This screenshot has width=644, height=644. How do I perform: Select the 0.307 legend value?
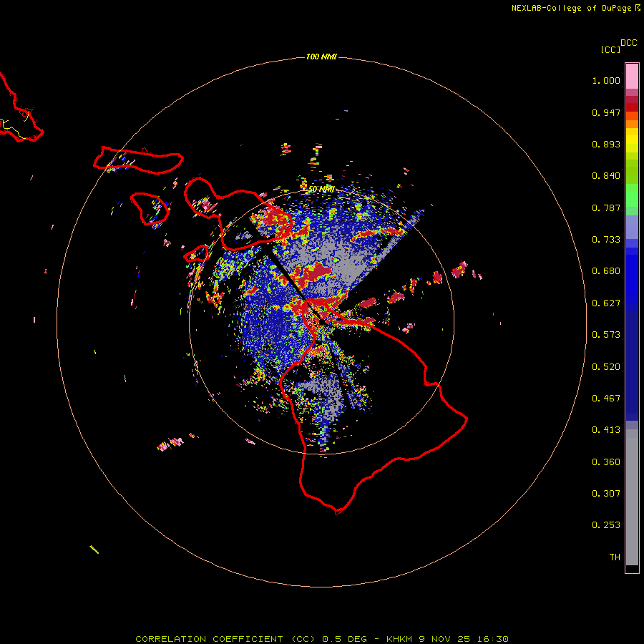(x=606, y=494)
